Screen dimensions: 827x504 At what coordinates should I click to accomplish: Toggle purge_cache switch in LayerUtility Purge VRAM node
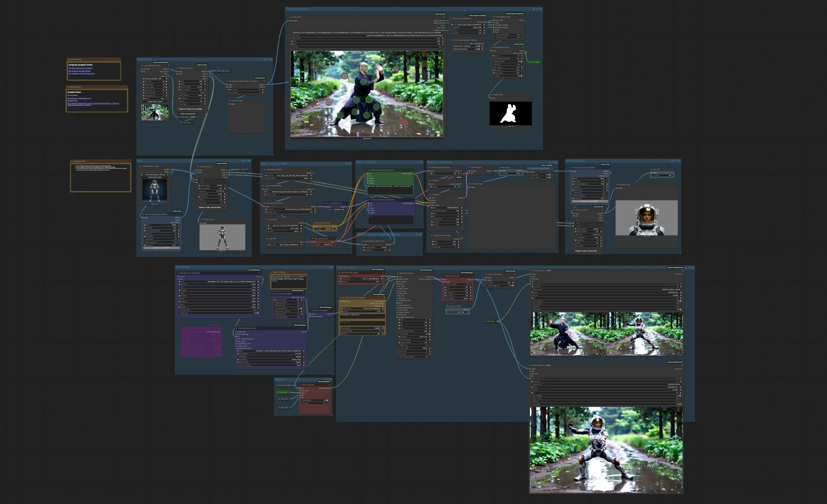550,175
